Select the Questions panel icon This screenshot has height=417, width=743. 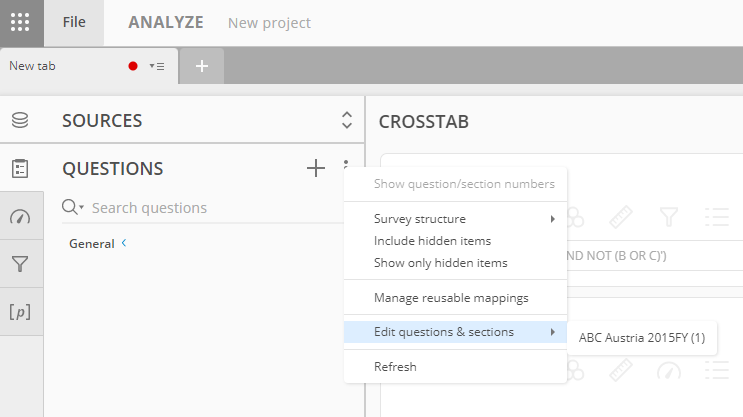point(20,169)
